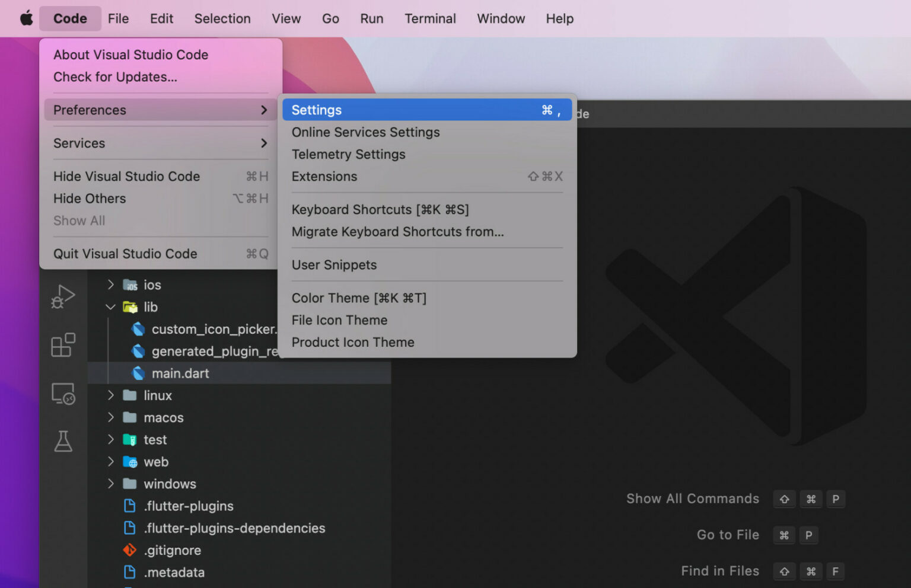The image size is (911, 588).
Task: Open Extensions view in activity bar
Action: point(63,345)
